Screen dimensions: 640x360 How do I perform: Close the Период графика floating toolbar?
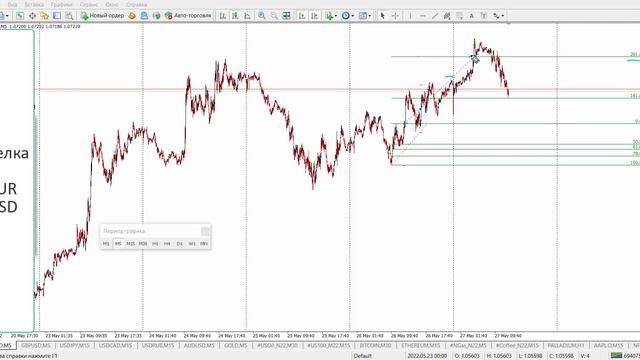[x=206, y=231]
